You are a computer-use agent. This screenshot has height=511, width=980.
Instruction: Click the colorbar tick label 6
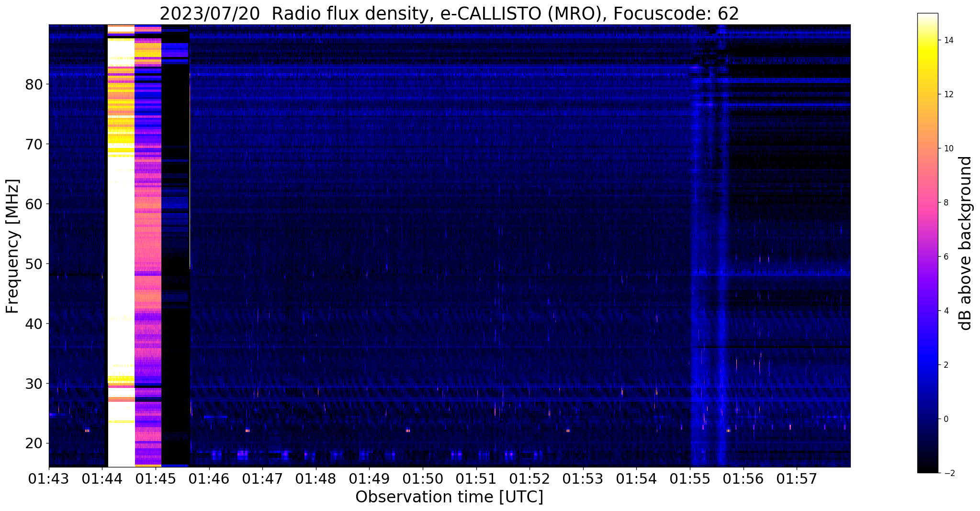click(946, 257)
